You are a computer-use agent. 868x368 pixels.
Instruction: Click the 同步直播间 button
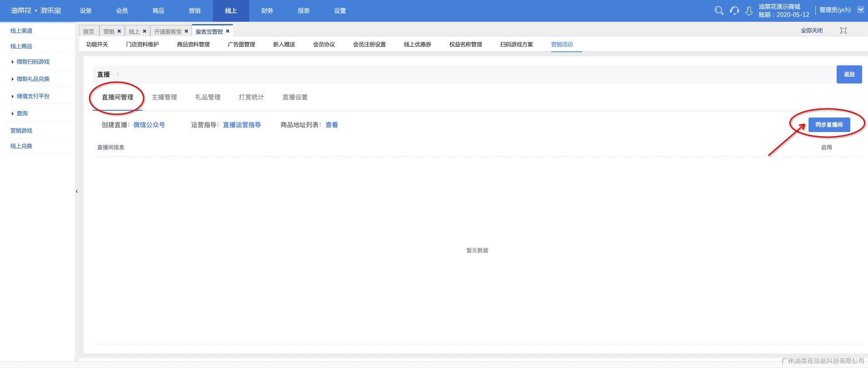click(x=829, y=125)
